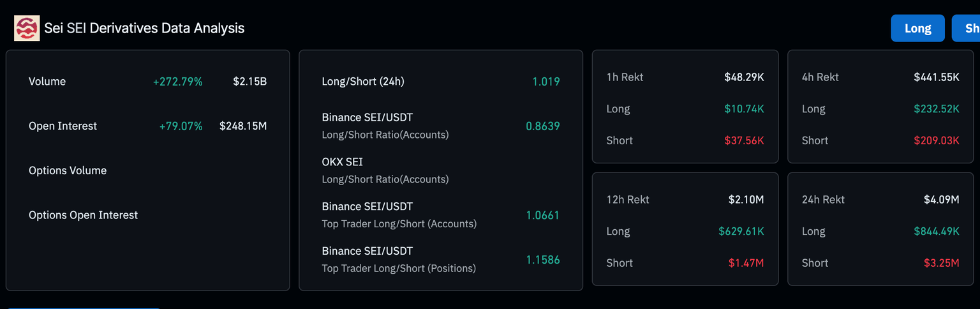Click the Derivatives Data Analysis page title

[x=144, y=29]
